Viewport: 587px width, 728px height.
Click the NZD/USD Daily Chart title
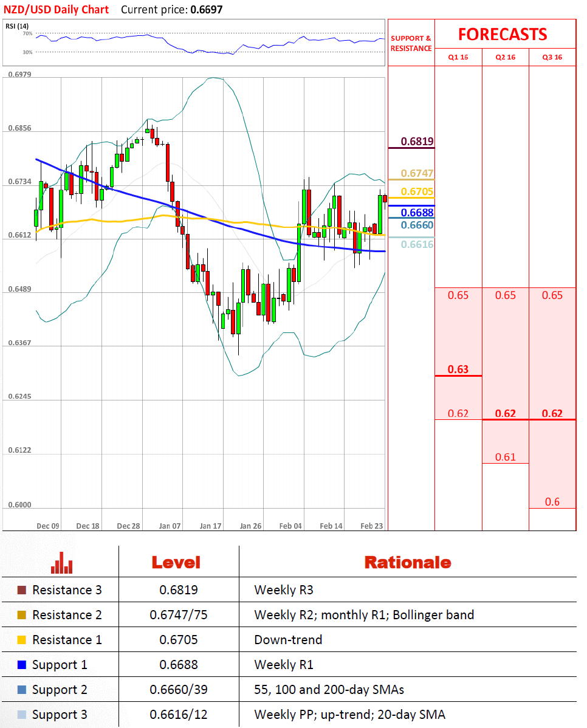[56, 10]
